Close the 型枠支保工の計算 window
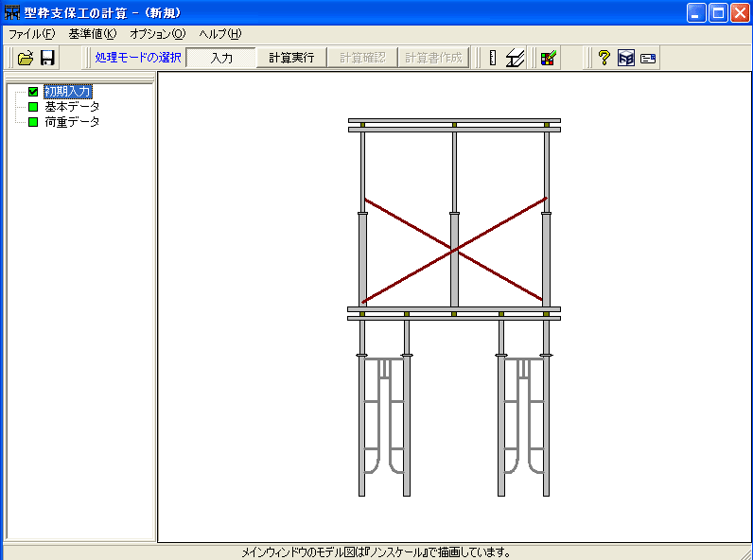This screenshot has height=560, width=753. (x=741, y=13)
